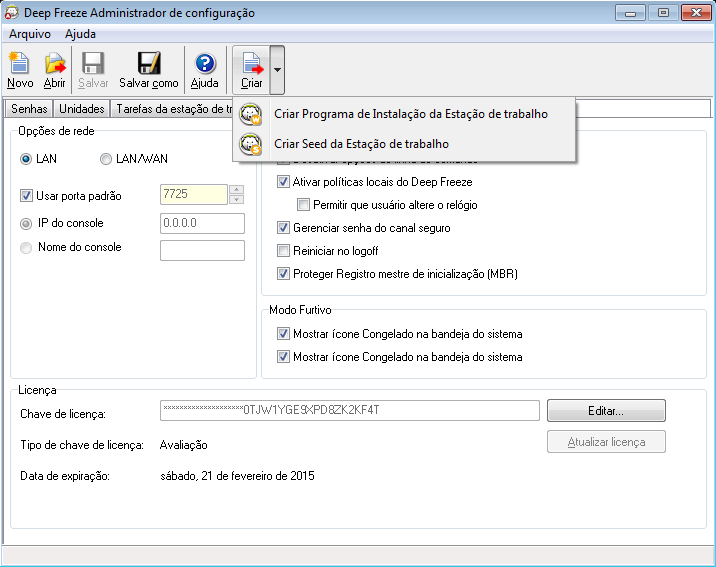Image resolution: width=716 pixels, height=567 pixels.
Task: Toggle second Mostrar ícone Congelado checkbox
Action: pyautogui.click(x=283, y=357)
